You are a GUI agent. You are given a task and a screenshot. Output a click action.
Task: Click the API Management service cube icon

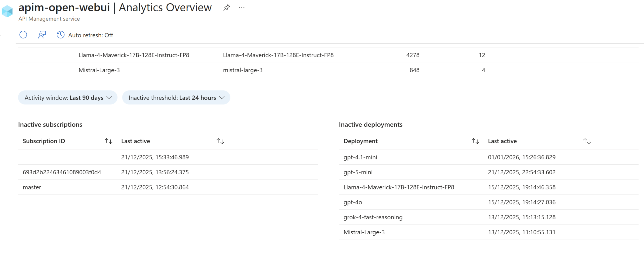click(7, 11)
